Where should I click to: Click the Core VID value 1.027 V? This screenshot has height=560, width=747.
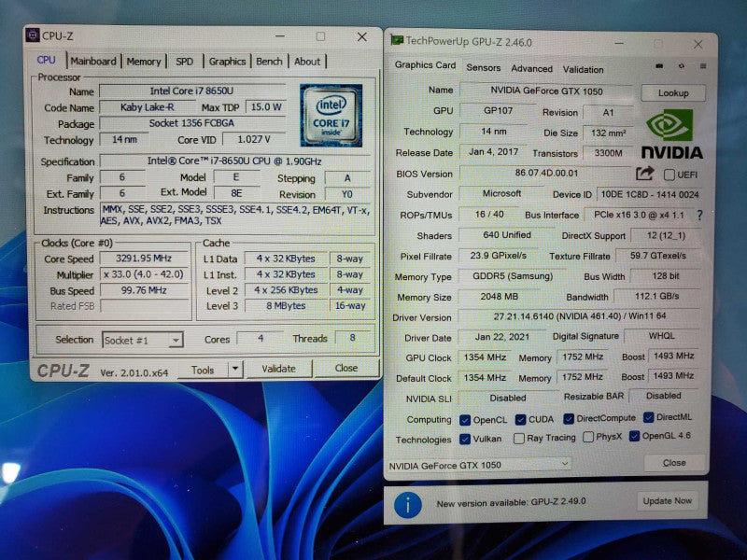click(254, 139)
